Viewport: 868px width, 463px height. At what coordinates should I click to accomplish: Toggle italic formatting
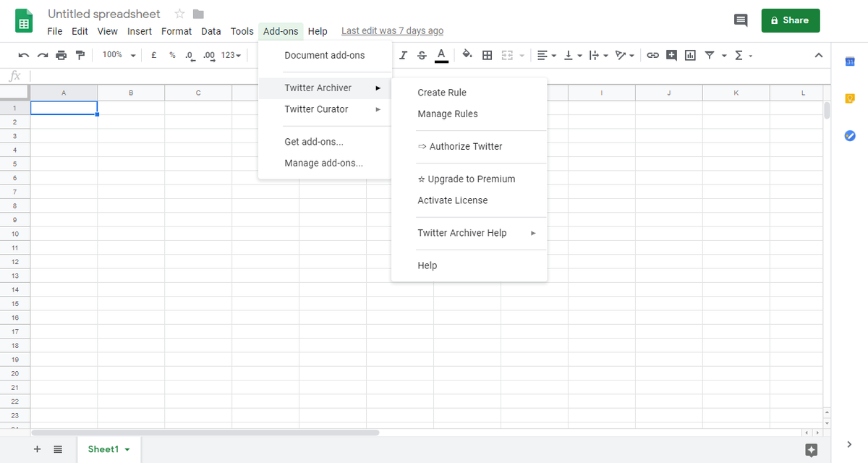403,55
